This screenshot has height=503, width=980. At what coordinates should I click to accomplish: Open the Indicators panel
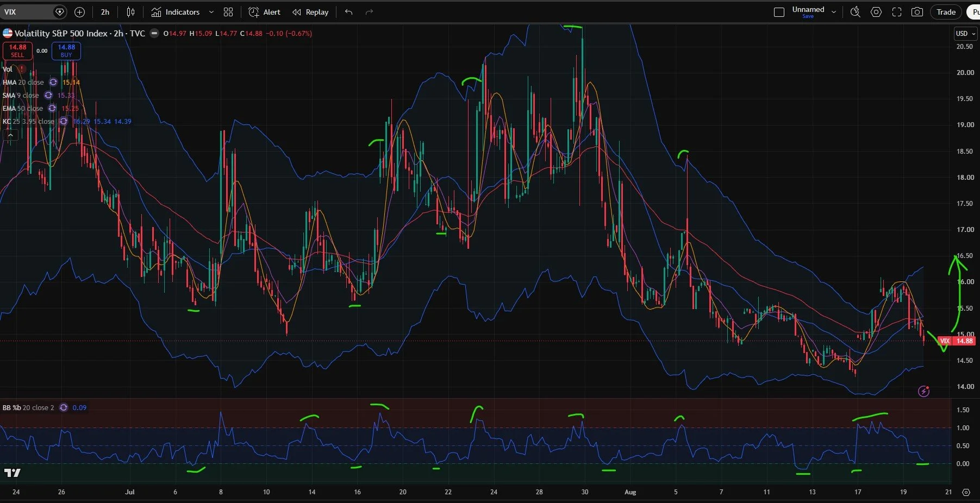coord(176,12)
